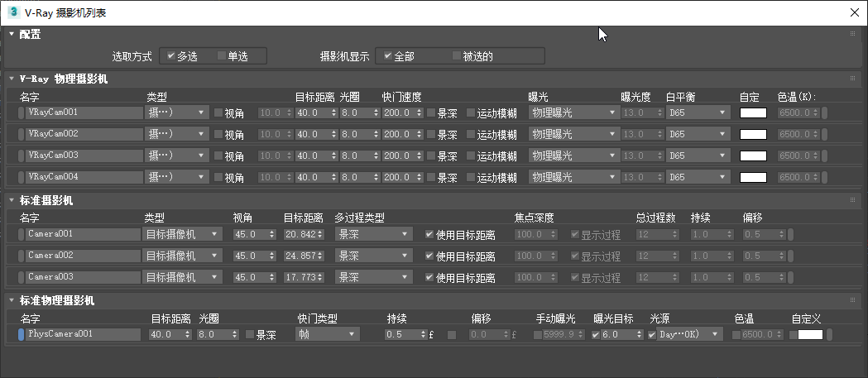Open VRayCam004 类型 dropdown

176,178
